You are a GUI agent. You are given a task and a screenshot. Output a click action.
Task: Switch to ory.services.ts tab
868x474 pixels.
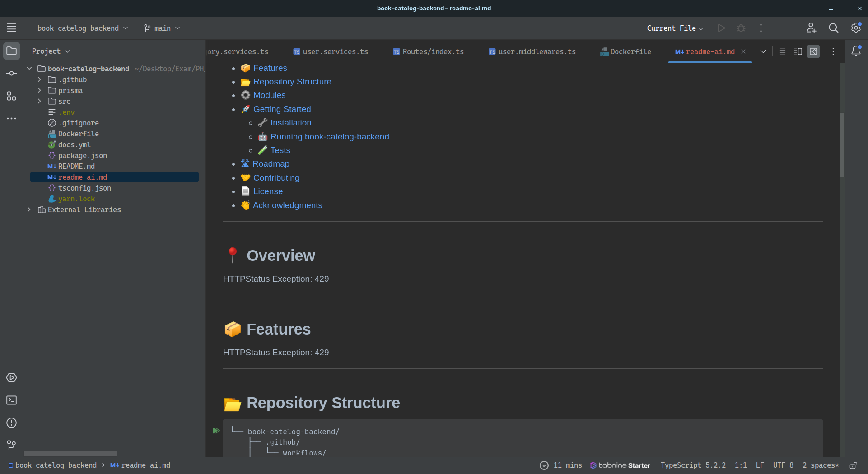point(238,51)
